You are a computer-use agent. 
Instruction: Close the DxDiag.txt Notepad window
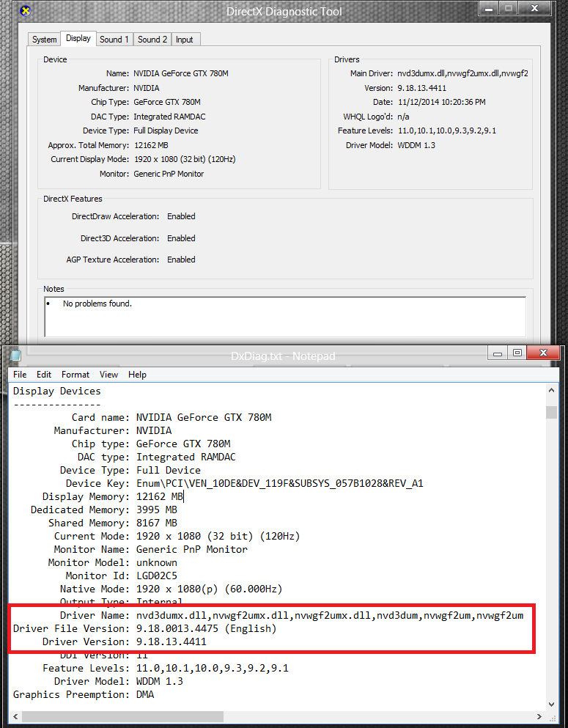click(543, 353)
